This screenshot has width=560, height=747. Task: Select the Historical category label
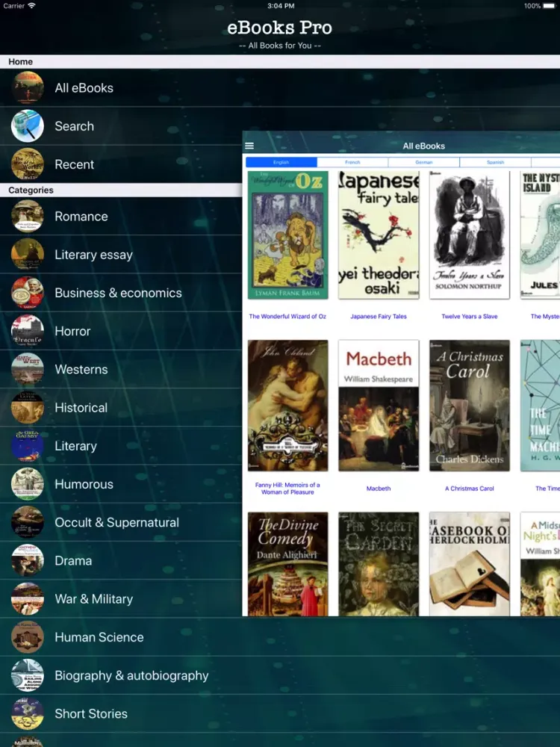81,408
